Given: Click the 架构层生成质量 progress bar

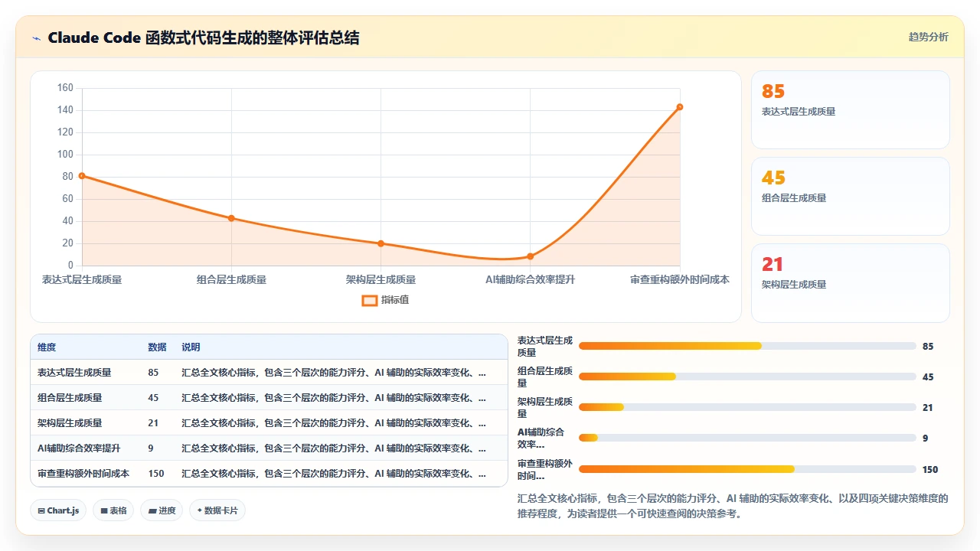Looking at the screenshot, I should (x=747, y=407).
